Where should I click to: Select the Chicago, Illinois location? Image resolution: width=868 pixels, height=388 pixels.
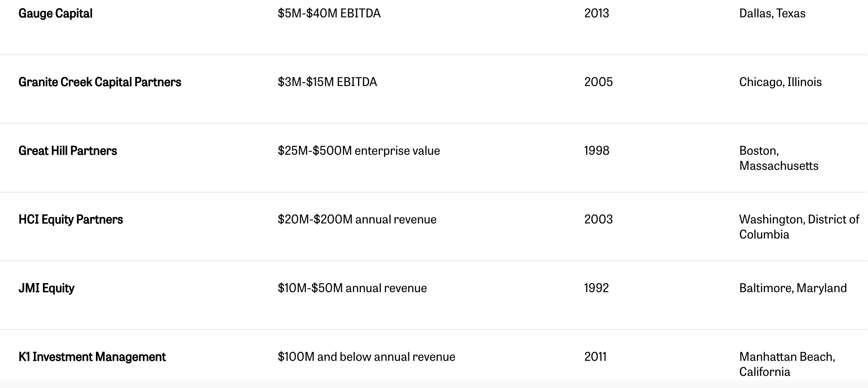(x=780, y=82)
